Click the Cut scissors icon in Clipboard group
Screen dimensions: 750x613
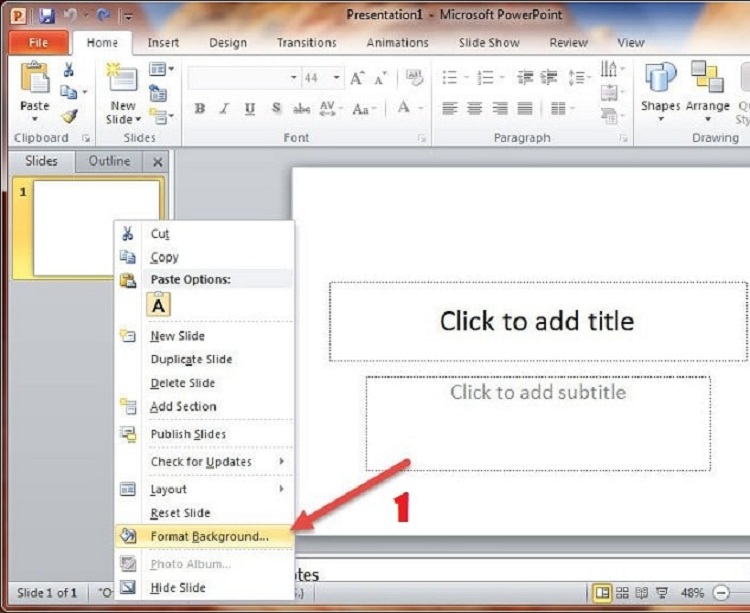(x=68, y=70)
